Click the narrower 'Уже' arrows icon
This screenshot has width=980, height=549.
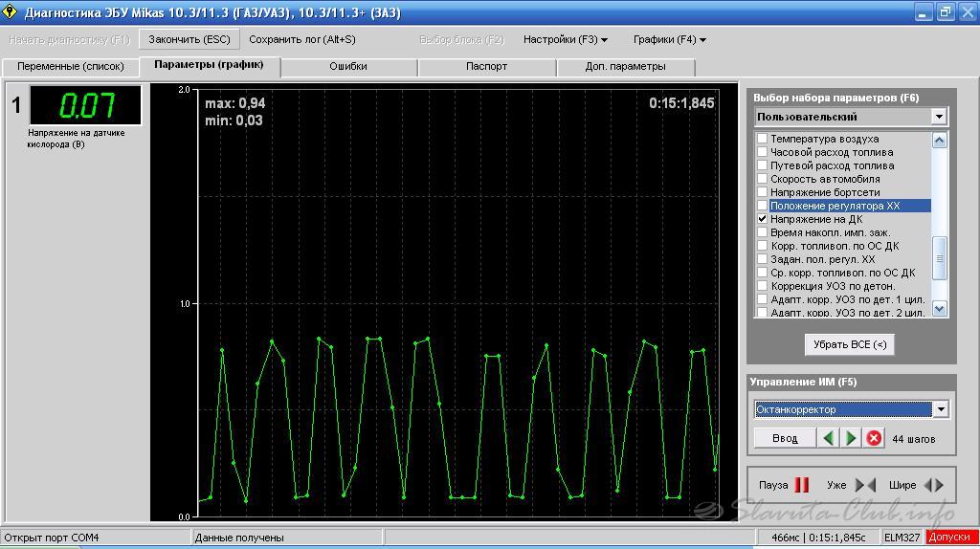865,485
